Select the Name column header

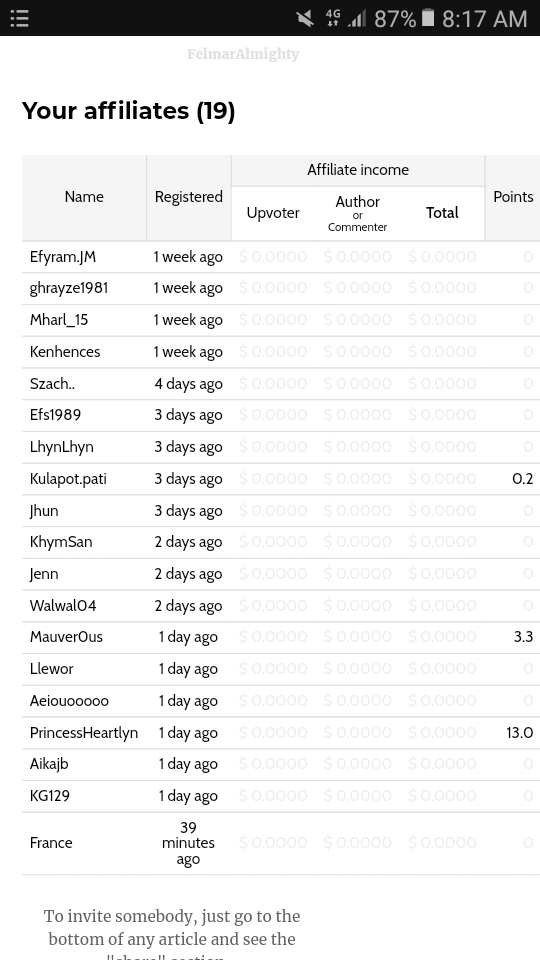coord(84,197)
